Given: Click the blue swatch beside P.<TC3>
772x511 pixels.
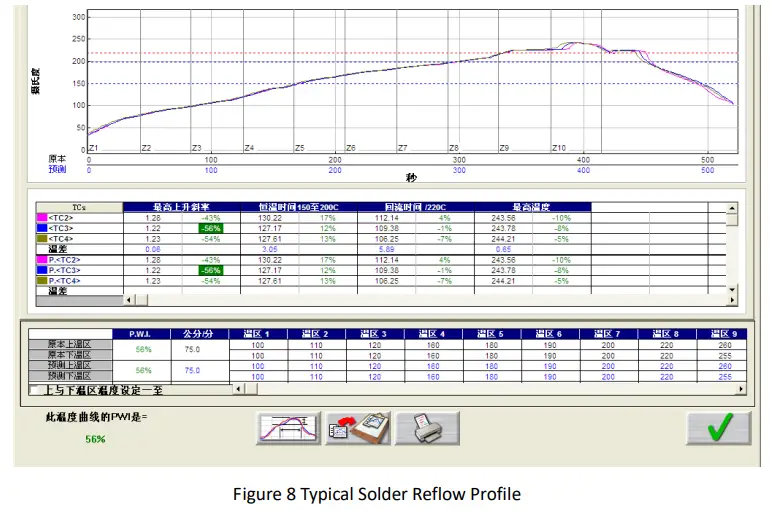Looking at the screenshot, I should point(42,270).
